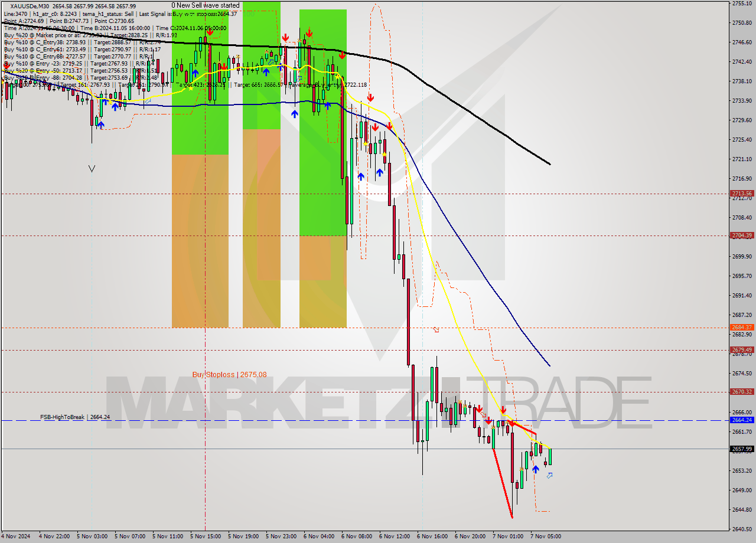756x543 pixels.
Task: Click the 'Buy %20 @ Market price' line
Action: (89, 35)
